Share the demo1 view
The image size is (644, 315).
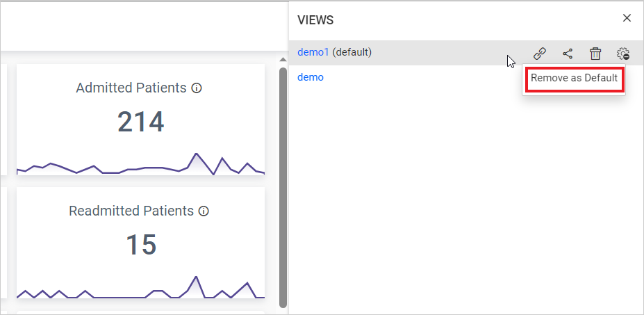click(x=568, y=54)
